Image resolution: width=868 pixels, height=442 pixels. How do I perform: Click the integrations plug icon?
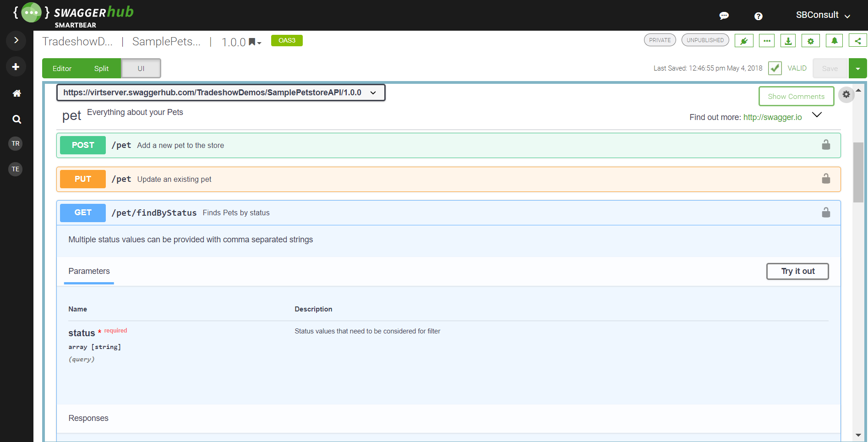[744, 41]
